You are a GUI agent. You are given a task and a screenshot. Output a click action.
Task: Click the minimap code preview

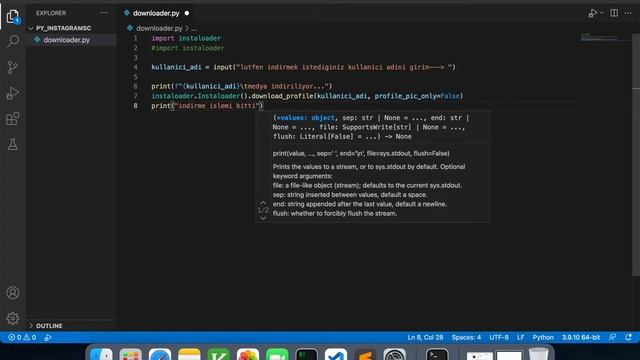[601, 38]
